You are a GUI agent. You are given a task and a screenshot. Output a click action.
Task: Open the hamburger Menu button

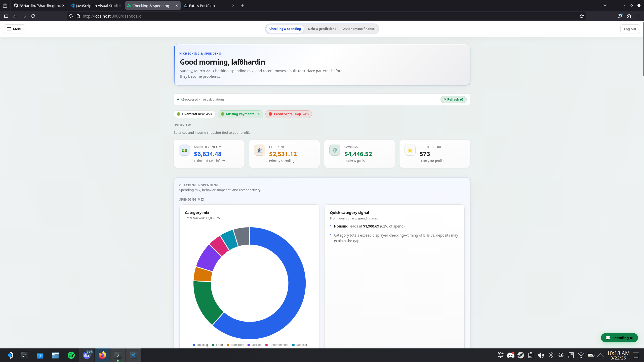(15, 29)
